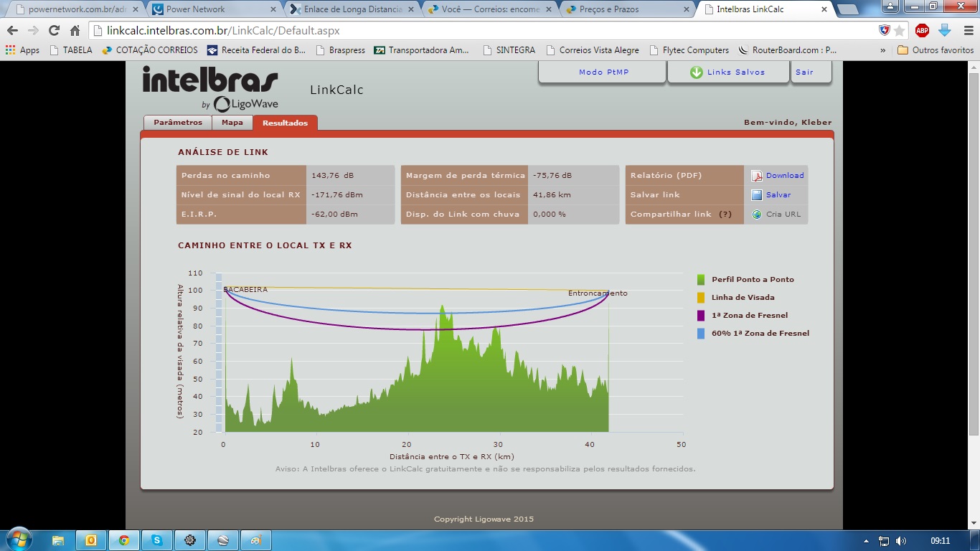Image resolution: width=980 pixels, height=551 pixels.
Task: Open the Adblock Plus extension icon
Action: coord(922,31)
